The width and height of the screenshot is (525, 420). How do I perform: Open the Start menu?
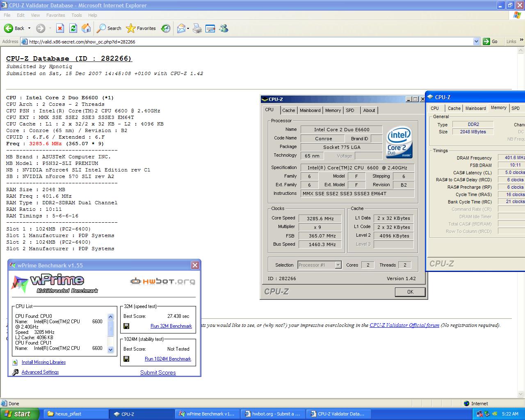coord(19,414)
